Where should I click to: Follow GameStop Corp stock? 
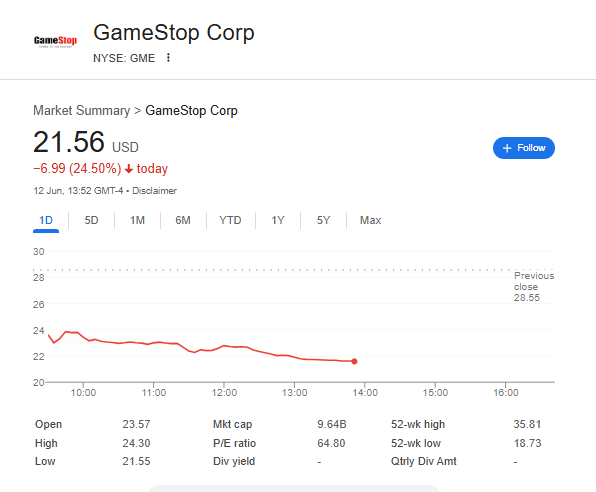pos(524,148)
